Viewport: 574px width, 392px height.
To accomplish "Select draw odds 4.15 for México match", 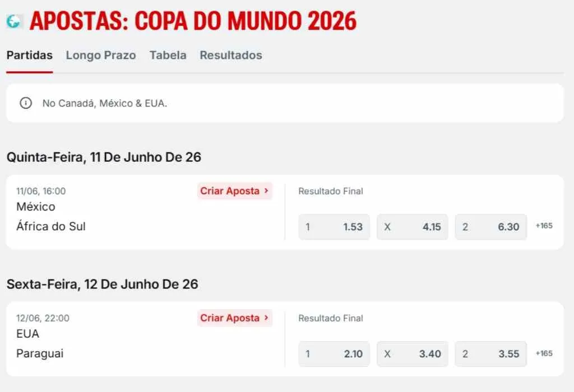I will click(412, 227).
